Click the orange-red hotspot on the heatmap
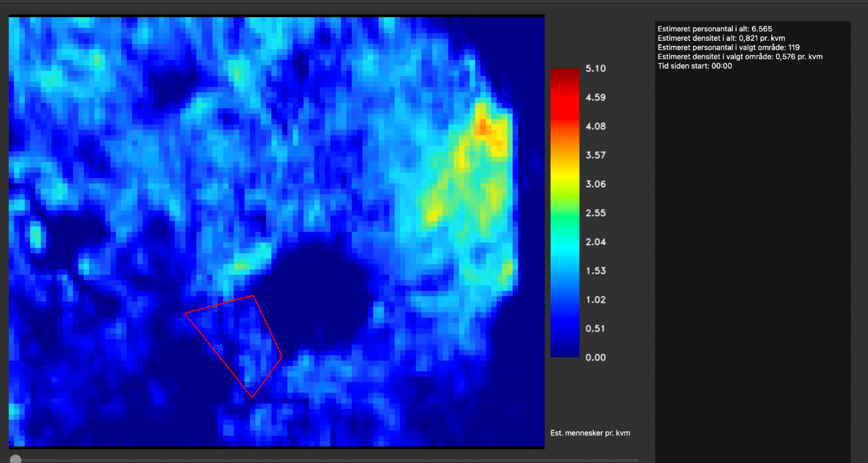The height and width of the screenshot is (463, 868). [483, 126]
